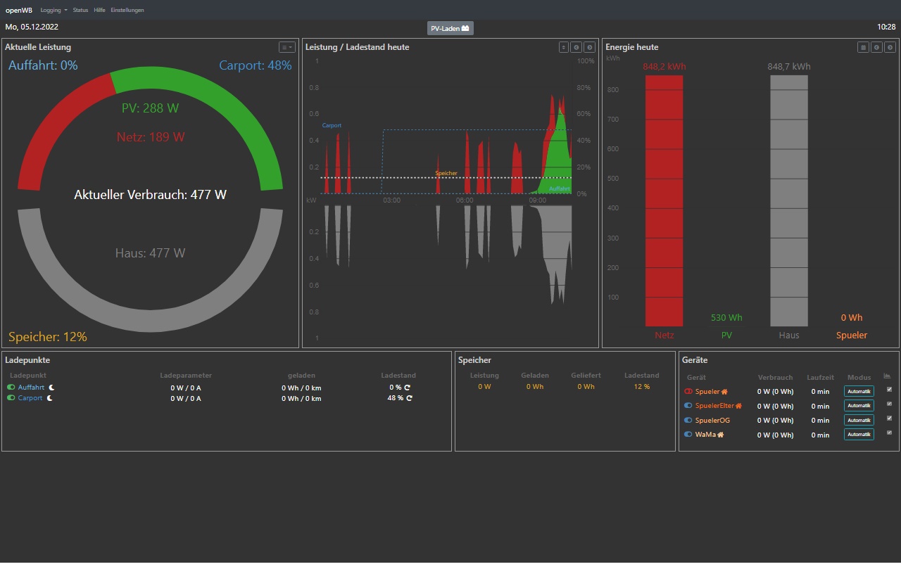This screenshot has width=901, height=588.
Task: Open the Status menu item
Action: point(80,11)
